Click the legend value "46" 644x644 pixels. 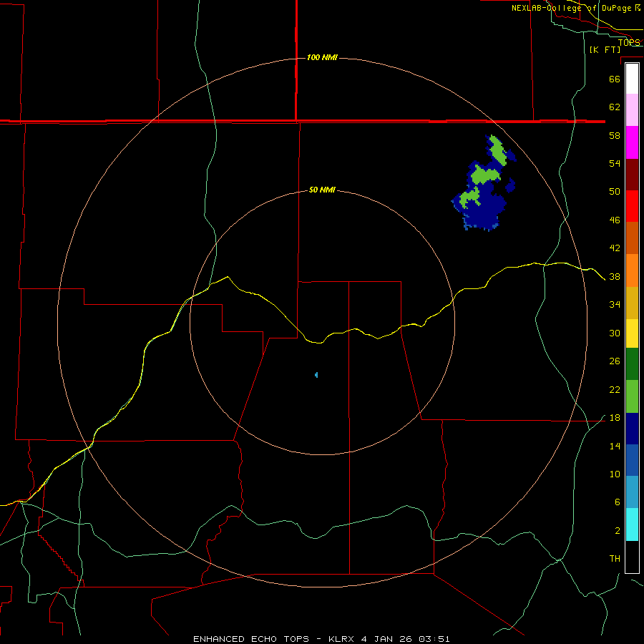615,220
